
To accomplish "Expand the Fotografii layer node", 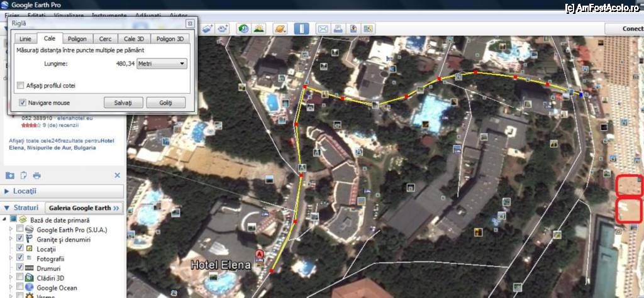I will coord(11,258).
